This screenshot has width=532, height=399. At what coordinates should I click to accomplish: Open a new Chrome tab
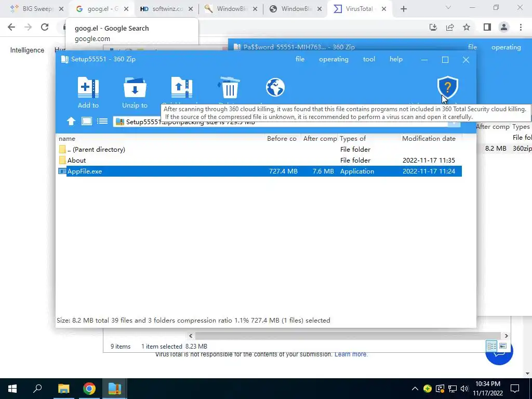coord(403,9)
